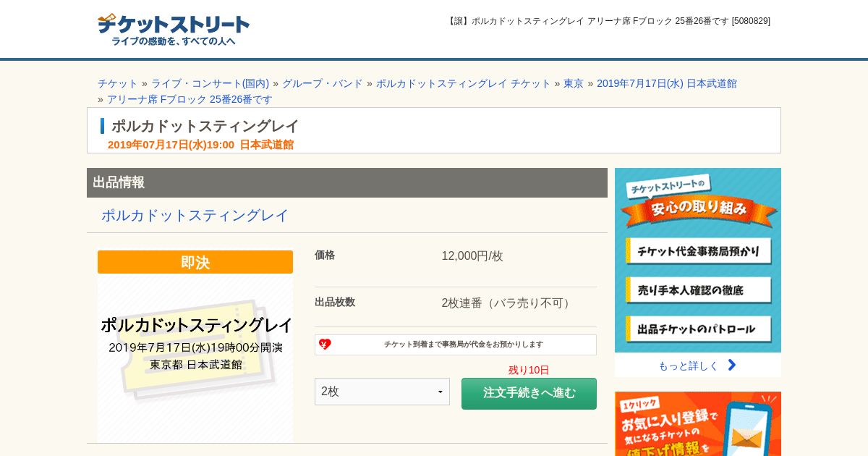Open 東京 breadcrumb link
The height and width of the screenshot is (456, 868).
tap(574, 83)
